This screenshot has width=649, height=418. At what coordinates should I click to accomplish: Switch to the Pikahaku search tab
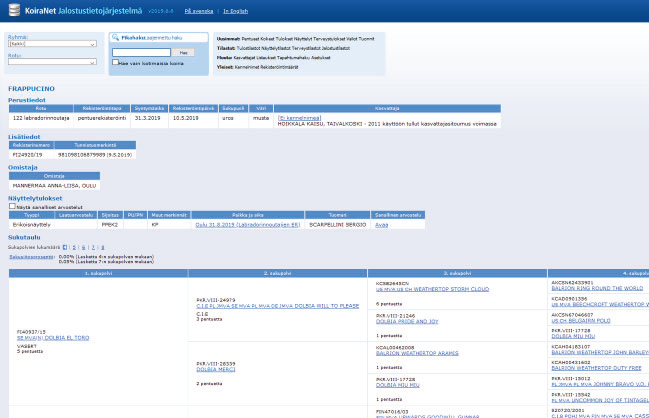133,38
